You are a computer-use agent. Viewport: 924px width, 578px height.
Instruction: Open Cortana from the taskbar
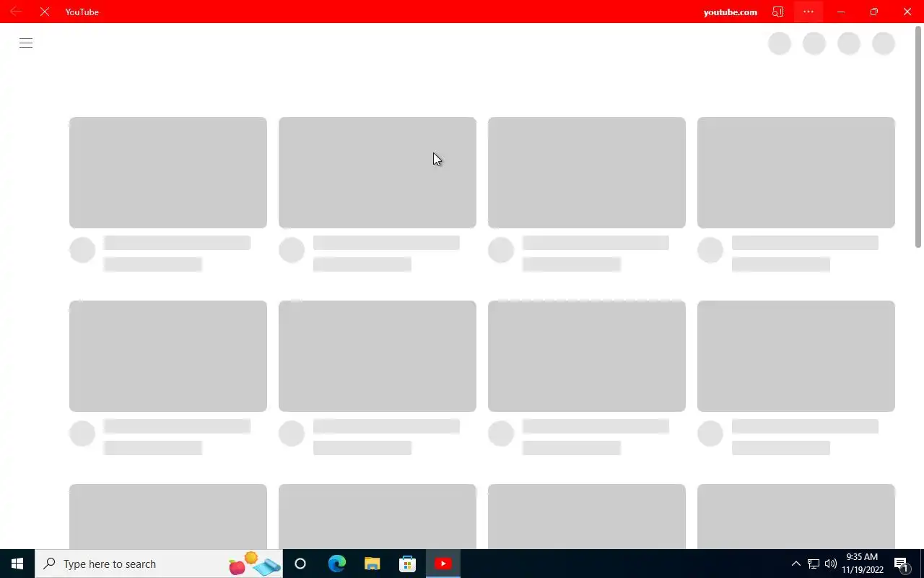click(300, 564)
